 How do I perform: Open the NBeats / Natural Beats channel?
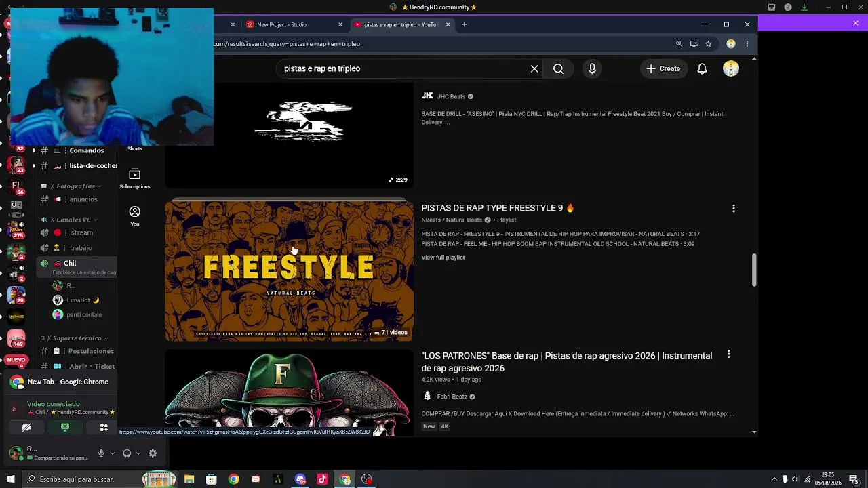[x=452, y=220]
